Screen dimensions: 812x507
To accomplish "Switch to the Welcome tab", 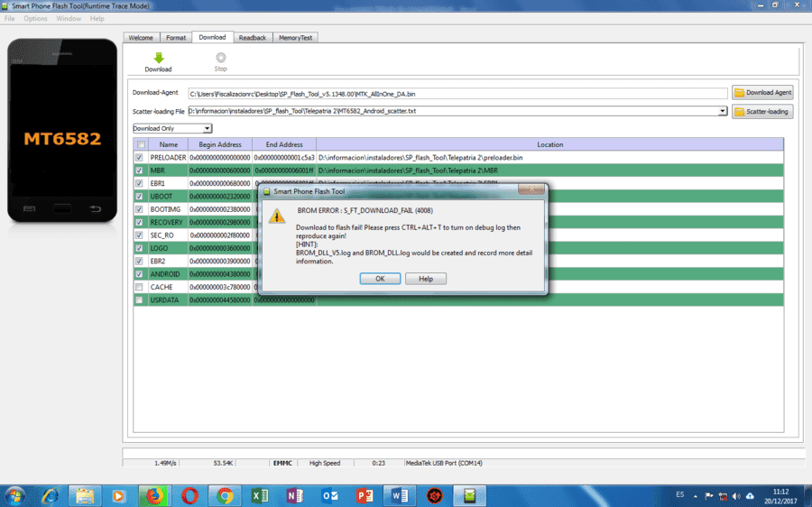I will [x=141, y=38].
